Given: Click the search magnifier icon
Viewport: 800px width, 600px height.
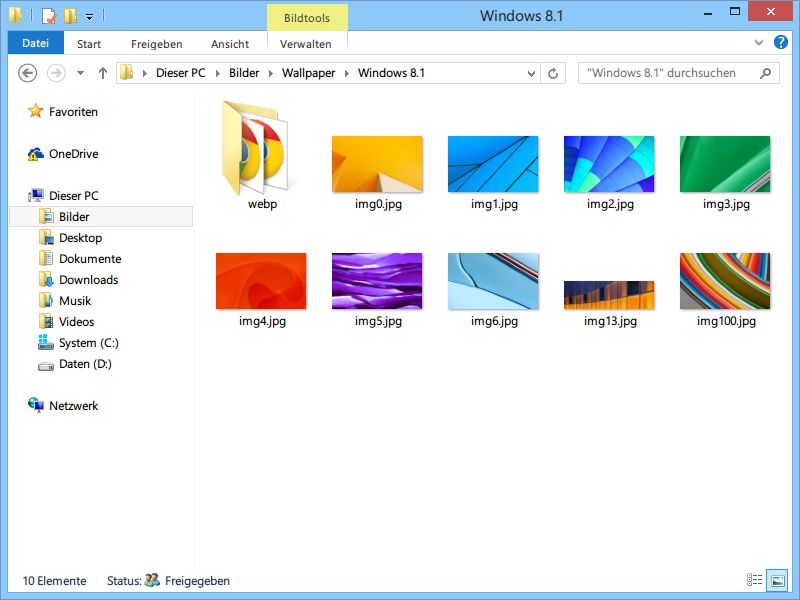Looking at the screenshot, I should tap(765, 73).
